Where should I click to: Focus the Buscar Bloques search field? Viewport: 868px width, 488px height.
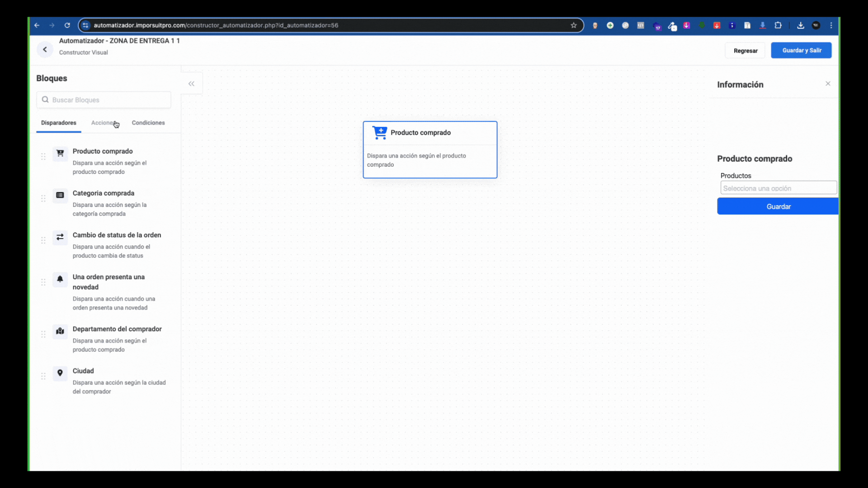104,100
